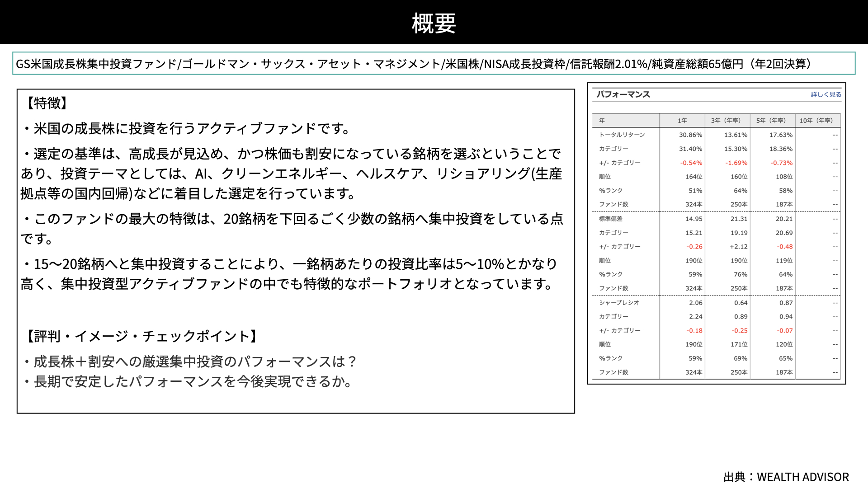Screen dimensions: 868x488
Task: Click the 【評判・イメージ・チェックポイント】 heading
Action: [x=142, y=336]
